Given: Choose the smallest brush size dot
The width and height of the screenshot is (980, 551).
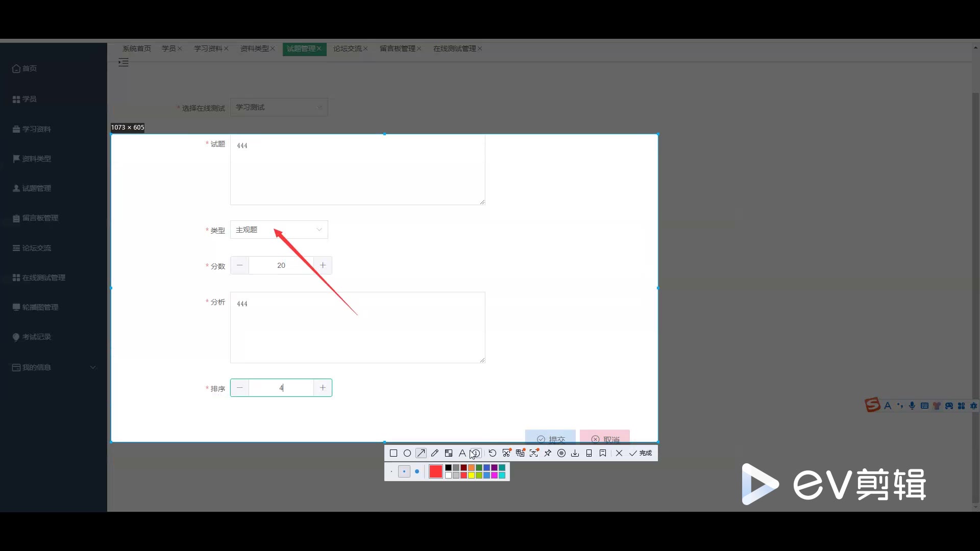Looking at the screenshot, I should pyautogui.click(x=391, y=471).
